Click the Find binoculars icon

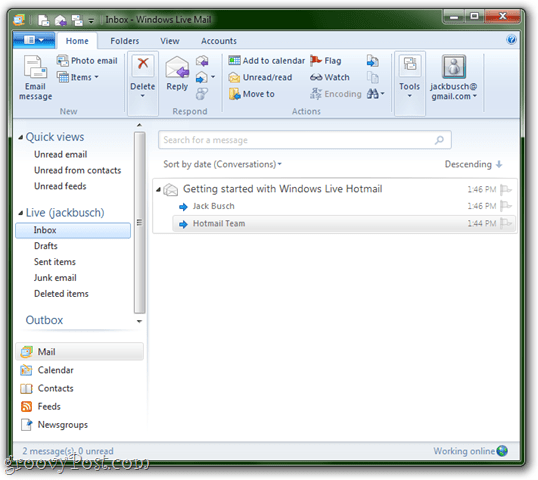point(373,93)
